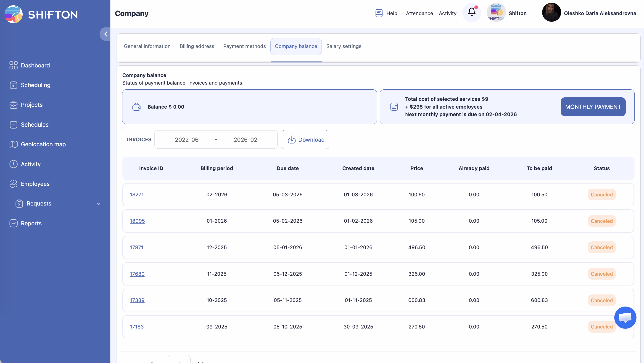Open the live chat bubble
This screenshot has height=363, width=644.
625,318
